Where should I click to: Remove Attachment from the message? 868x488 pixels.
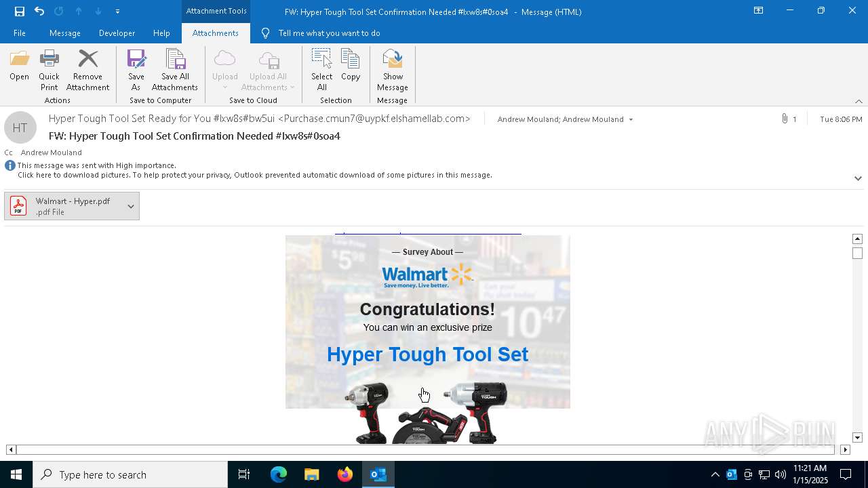click(87, 70)
